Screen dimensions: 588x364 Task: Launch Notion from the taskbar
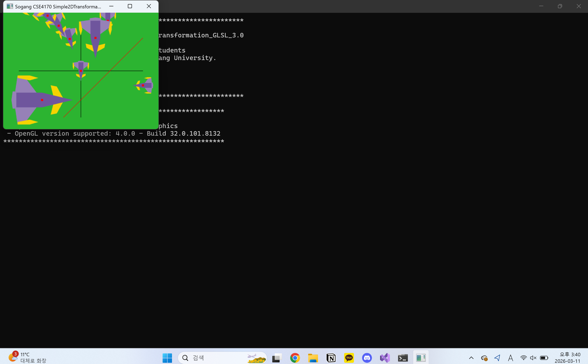pyautogui.click(x=331, y=358)
